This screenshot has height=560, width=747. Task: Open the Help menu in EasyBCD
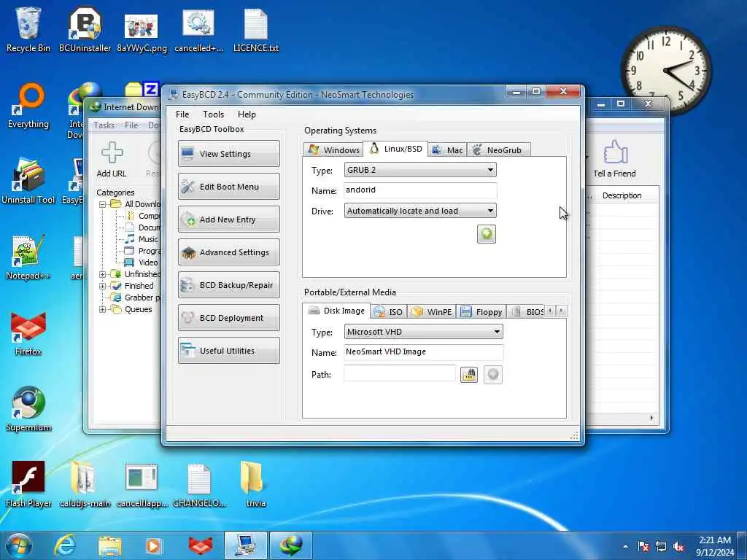247,114
